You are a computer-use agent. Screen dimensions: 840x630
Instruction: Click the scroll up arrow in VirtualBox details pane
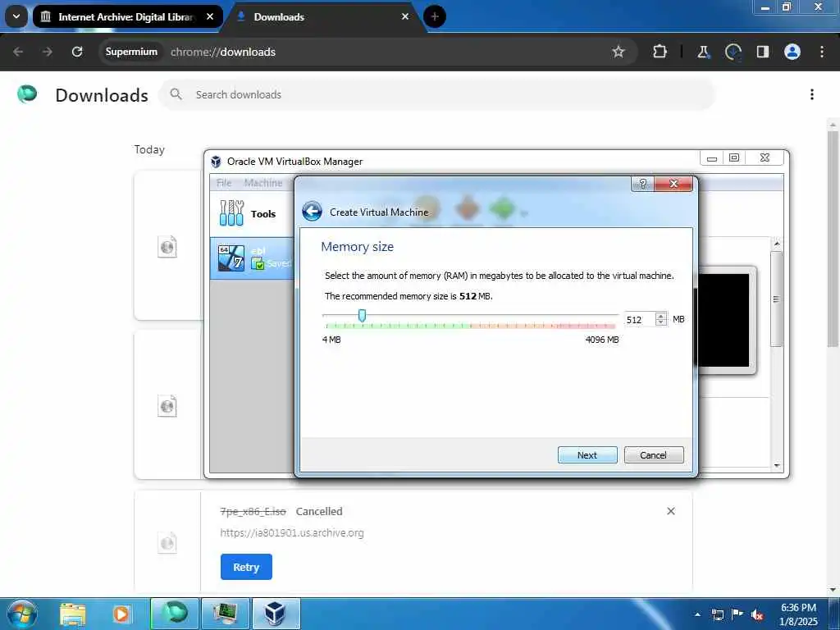[x=777, y=244]
